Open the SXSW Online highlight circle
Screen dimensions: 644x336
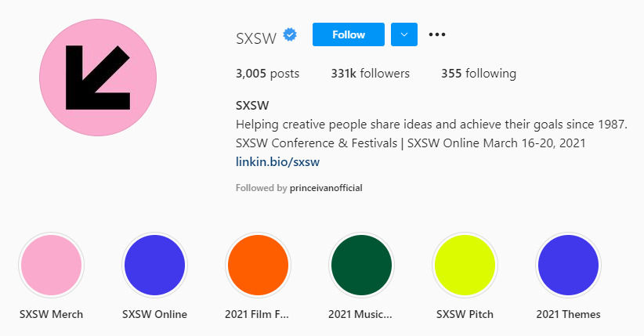click(x=155, y=265)
